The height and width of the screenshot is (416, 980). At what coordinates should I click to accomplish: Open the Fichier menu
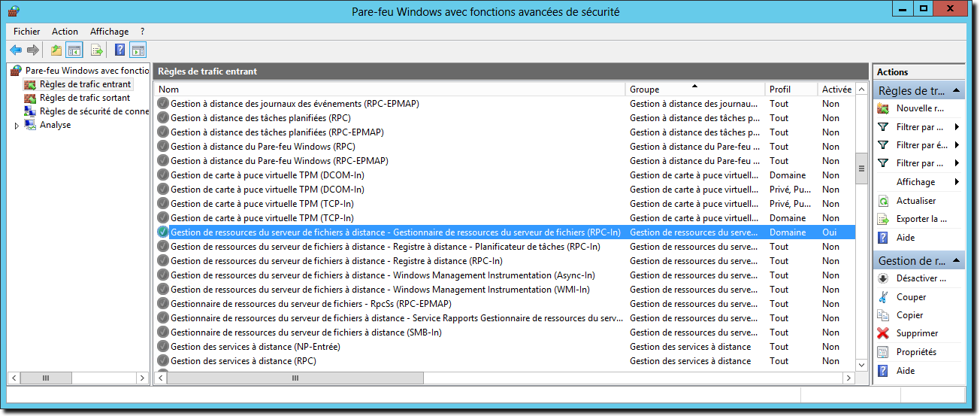27,32
